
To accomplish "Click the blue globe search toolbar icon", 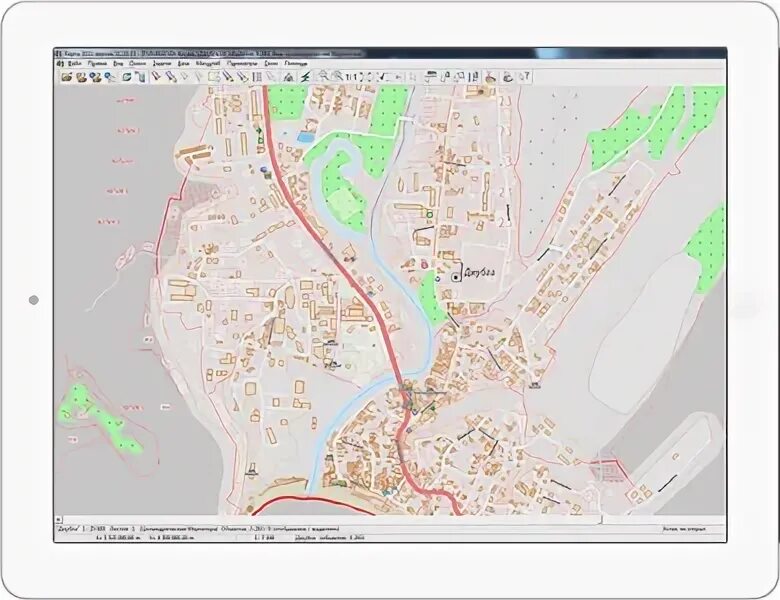I will (x=110, y=77).
